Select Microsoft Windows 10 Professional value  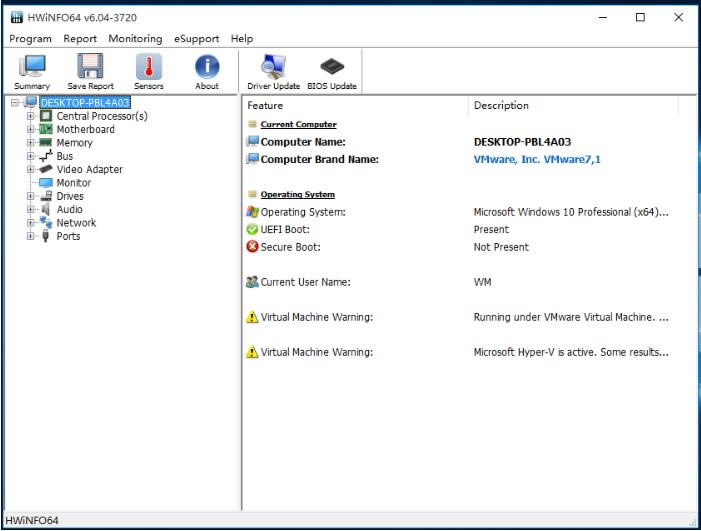pos(571,212)
